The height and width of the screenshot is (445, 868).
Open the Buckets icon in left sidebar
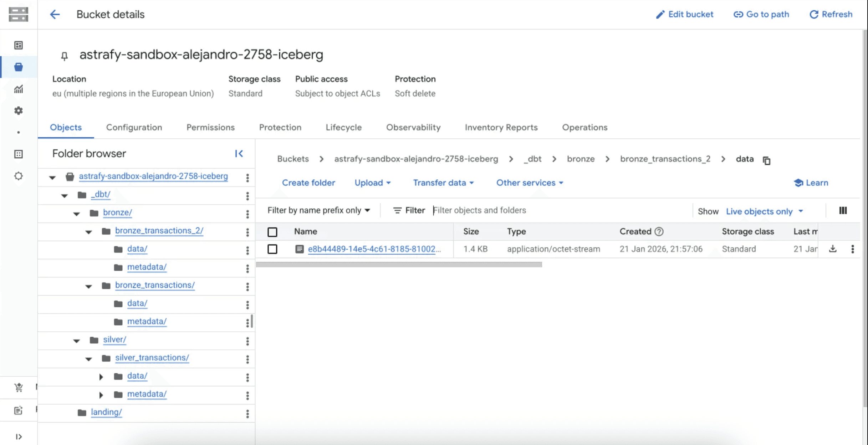tap(19, 67)
